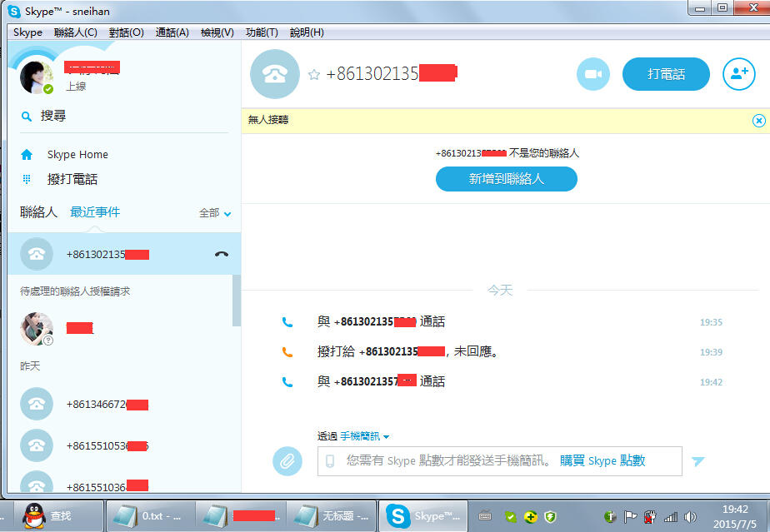Screen dimensions: 770x532
Task: Click the pending contact's avatar photo
Action: tap(37, 328)
